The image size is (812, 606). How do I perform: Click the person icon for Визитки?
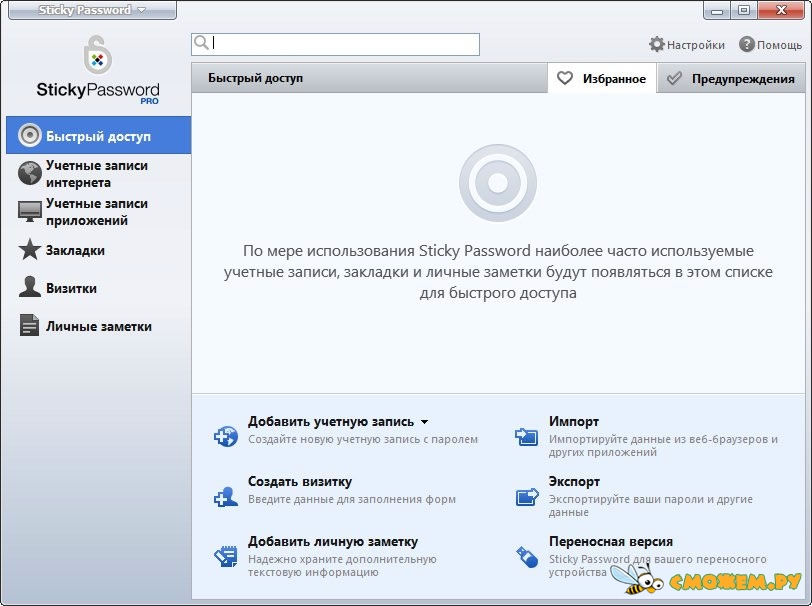tap(30, 286)
